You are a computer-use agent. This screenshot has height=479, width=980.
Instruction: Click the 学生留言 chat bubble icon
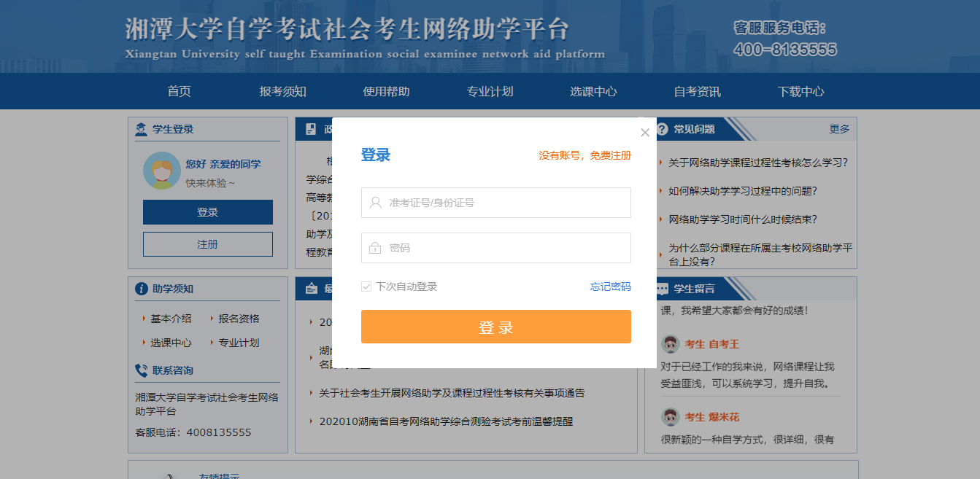[x=663, y=289]
